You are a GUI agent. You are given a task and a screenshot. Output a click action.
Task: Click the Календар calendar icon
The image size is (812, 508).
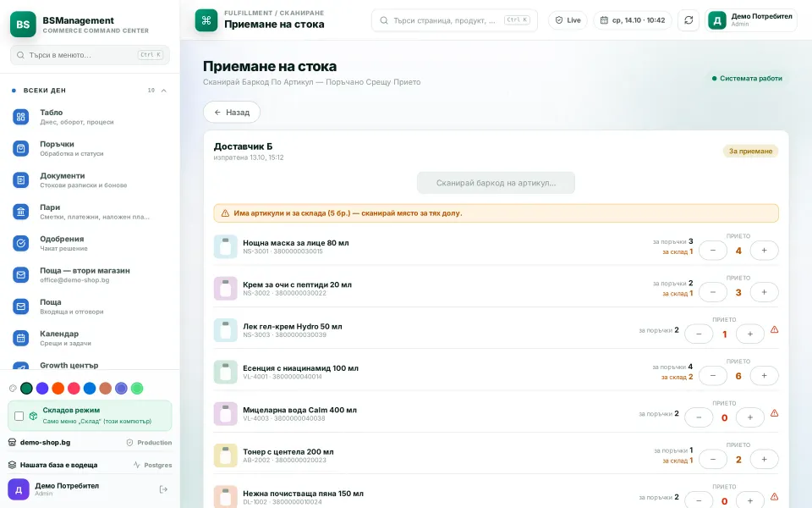pos(20,338)
